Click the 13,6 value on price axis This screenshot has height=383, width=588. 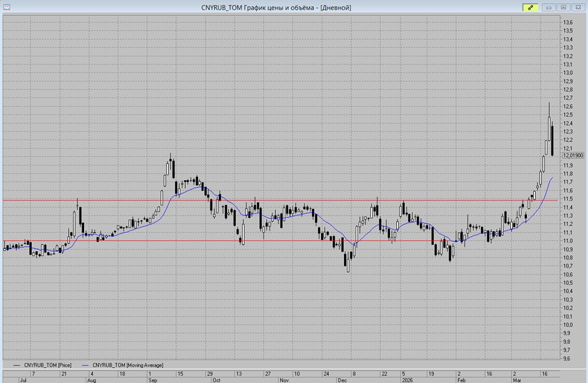point(568,22)
